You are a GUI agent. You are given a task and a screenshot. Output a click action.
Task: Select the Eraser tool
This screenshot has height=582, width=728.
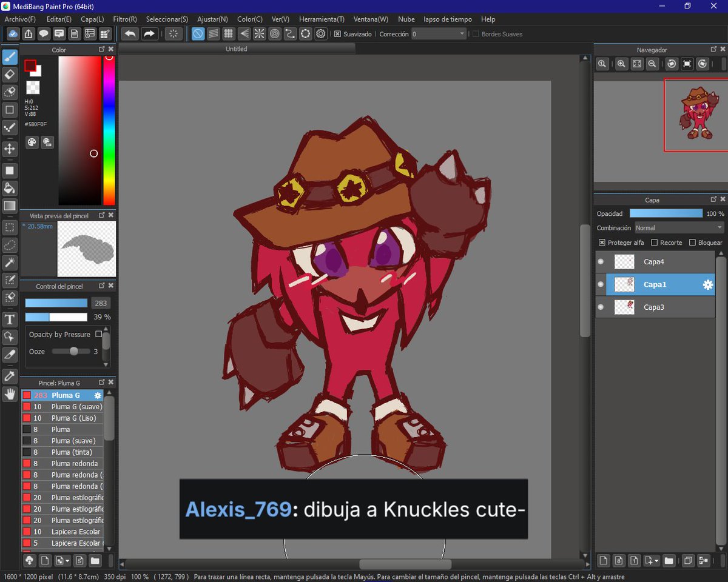pos(10,75)
